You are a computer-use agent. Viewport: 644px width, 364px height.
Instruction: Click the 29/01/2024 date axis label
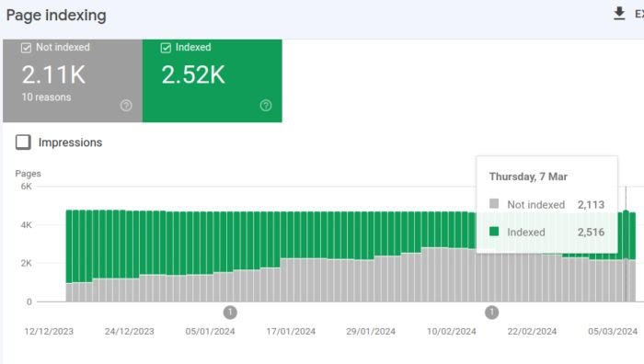tap(371, 331)
